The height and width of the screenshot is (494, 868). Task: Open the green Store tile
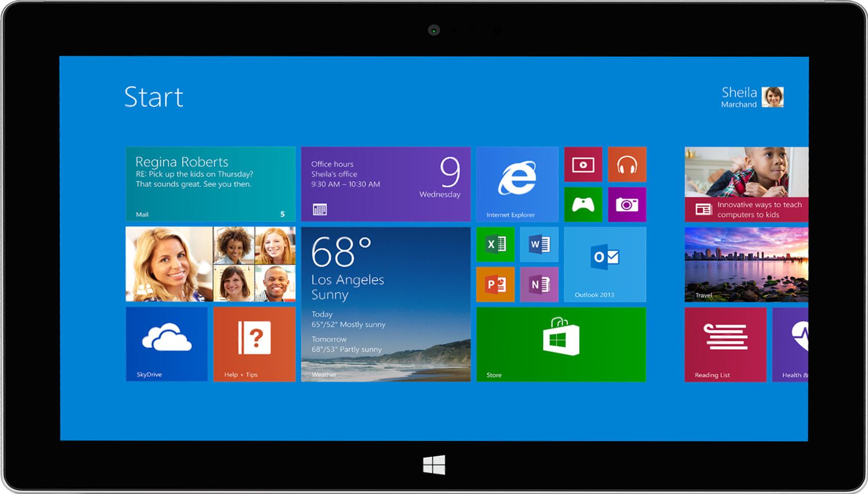[x=561, y=344]
